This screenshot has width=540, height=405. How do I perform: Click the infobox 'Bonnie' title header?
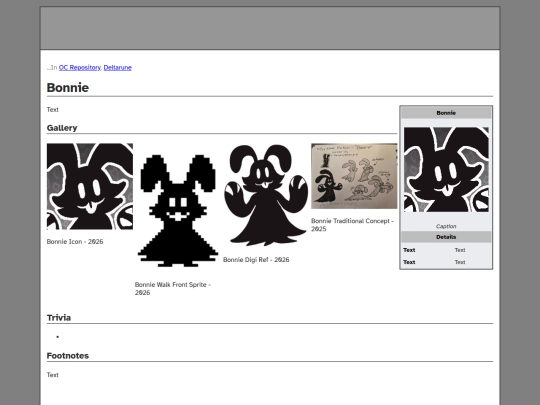pos(446,113)
